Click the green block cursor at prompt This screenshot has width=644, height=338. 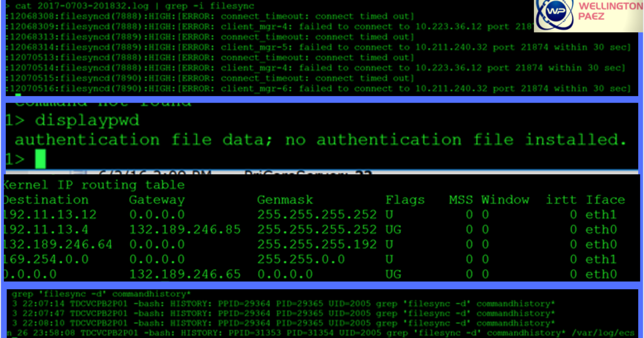[x=40, y=159]
